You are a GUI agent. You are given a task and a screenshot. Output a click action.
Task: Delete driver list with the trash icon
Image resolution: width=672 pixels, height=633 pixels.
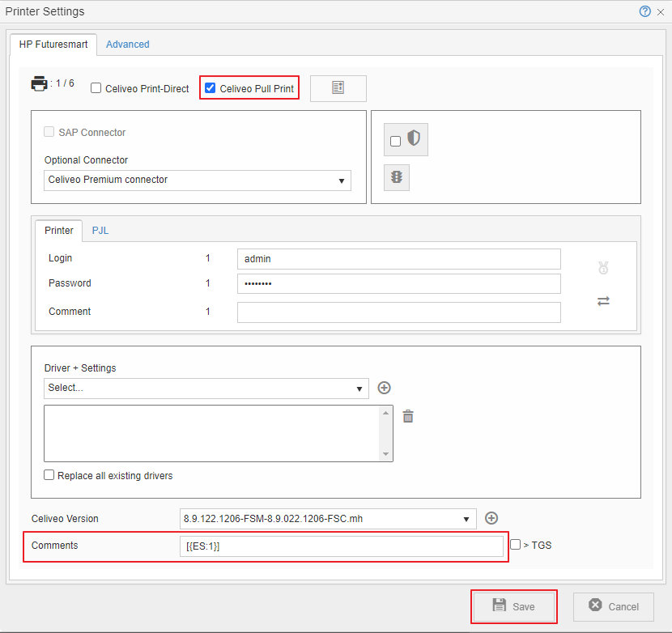click(407, 415)
